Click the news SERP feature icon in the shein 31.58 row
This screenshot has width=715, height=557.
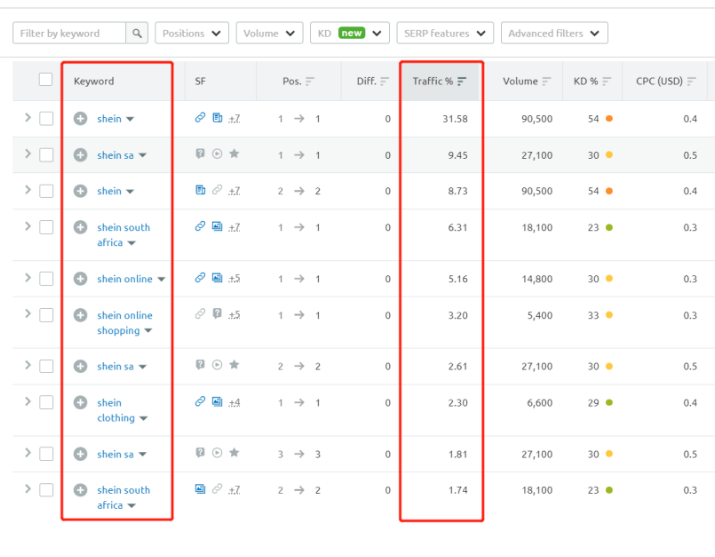coord(217,118)
